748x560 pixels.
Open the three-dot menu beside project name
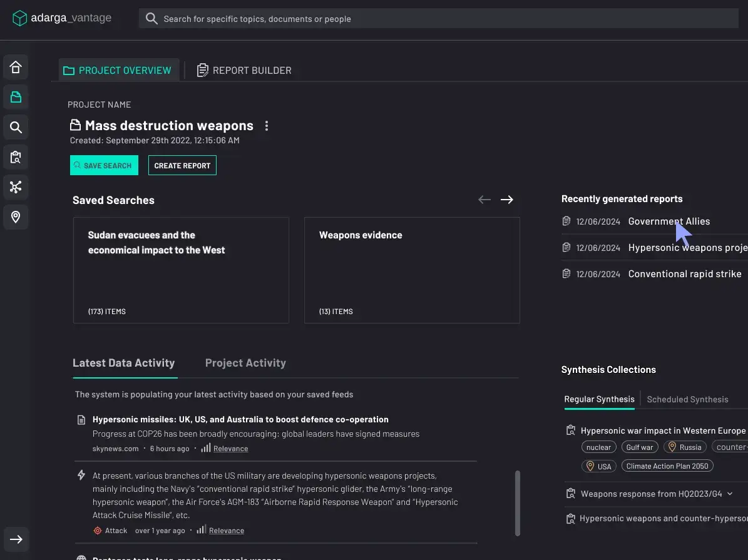(267, 126)
